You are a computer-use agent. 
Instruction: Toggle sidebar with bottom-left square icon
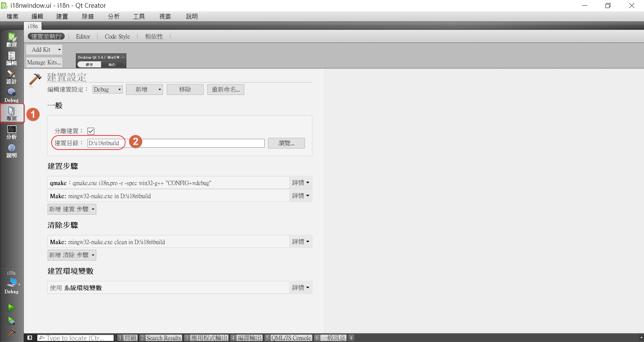tap(30, 338)
